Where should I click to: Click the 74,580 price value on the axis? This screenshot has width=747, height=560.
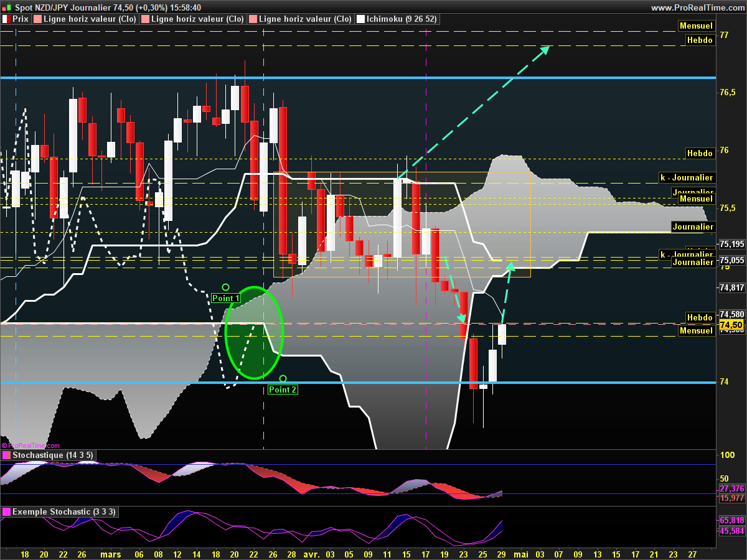tap(731, 314)
